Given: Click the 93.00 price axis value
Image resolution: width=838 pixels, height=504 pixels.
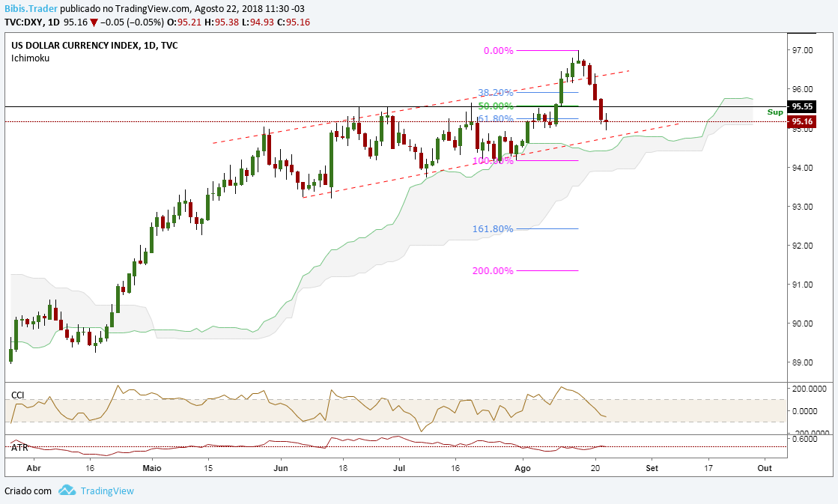Looking at the screenshot, I should coord(802,207).
